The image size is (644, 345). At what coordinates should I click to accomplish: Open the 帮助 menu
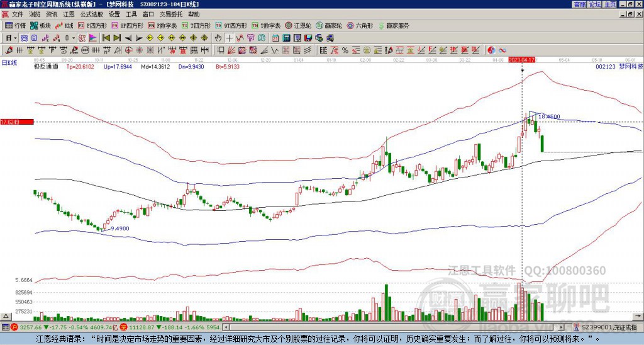pos(194,14)
